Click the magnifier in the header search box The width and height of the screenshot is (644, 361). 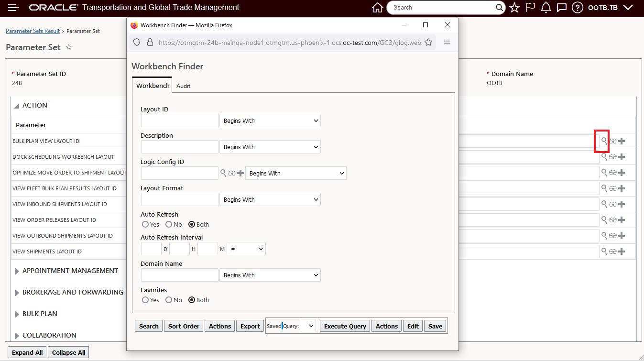pos(500,8)
